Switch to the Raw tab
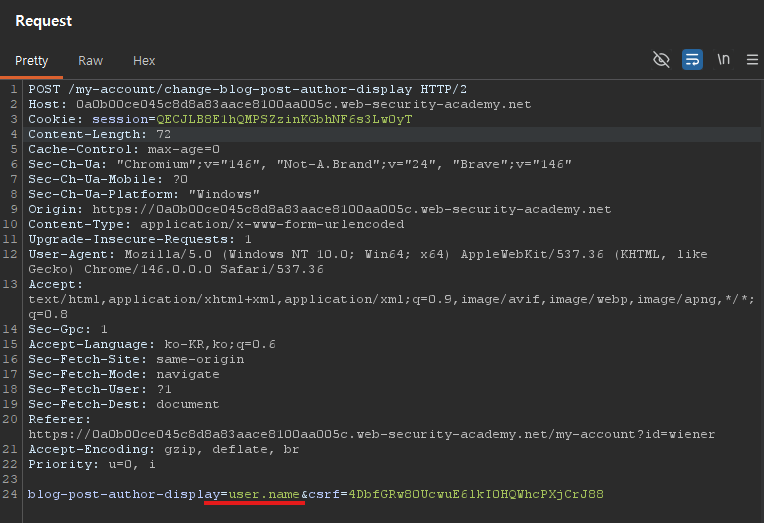The width and height of the screenshot is (764, 523). point(90,61)
